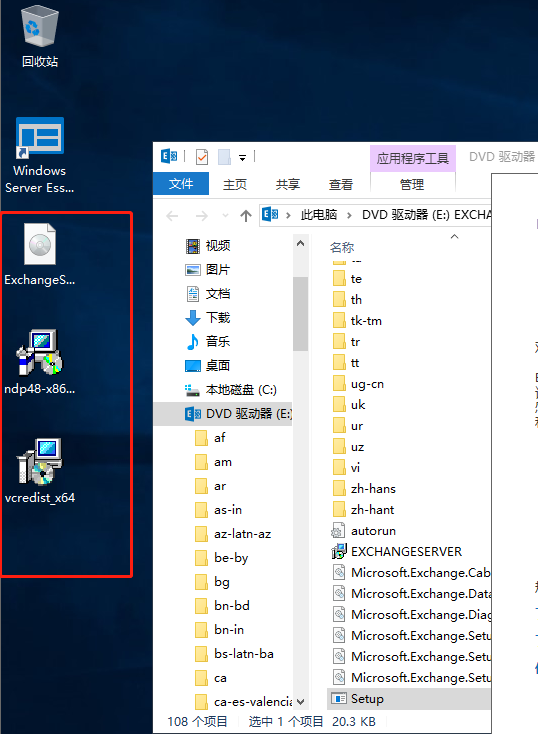Select the Windows Server Essentials shortcut
Screen dimensions: 538x734
click(40, 155)
